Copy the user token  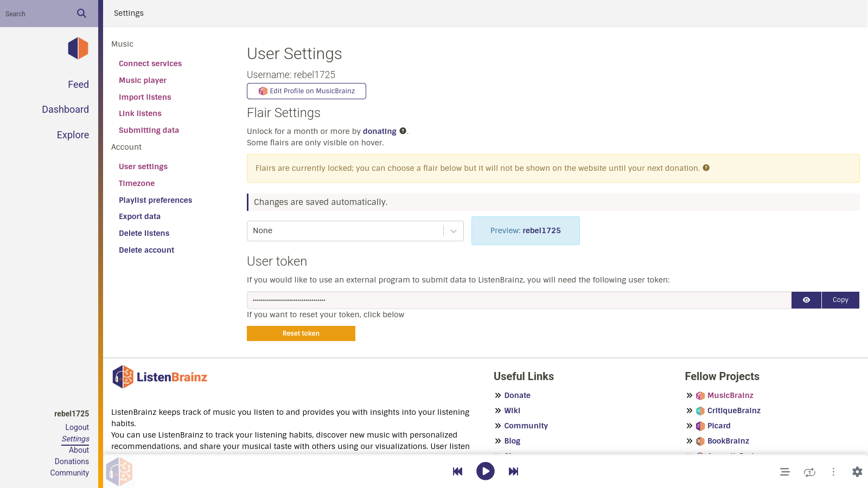(x=840, y=300)
